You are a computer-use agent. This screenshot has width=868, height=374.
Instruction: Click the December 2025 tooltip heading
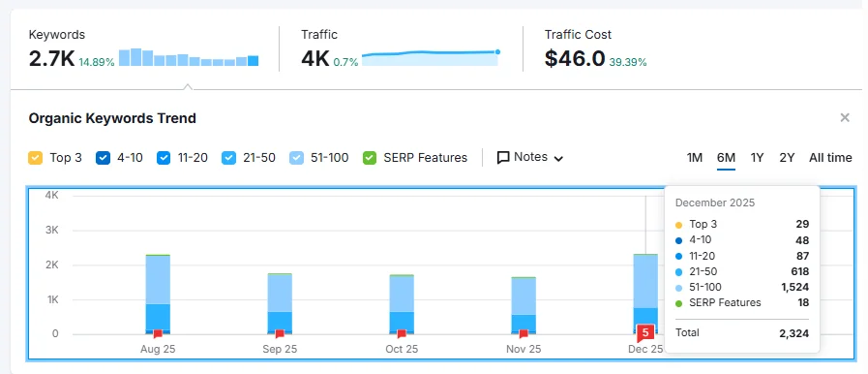coord(715,203)
